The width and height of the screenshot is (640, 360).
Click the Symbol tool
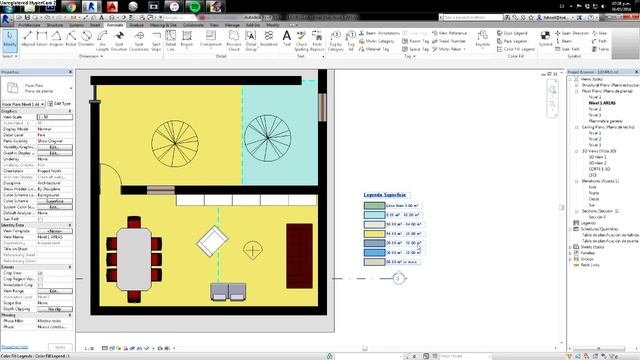545,38
